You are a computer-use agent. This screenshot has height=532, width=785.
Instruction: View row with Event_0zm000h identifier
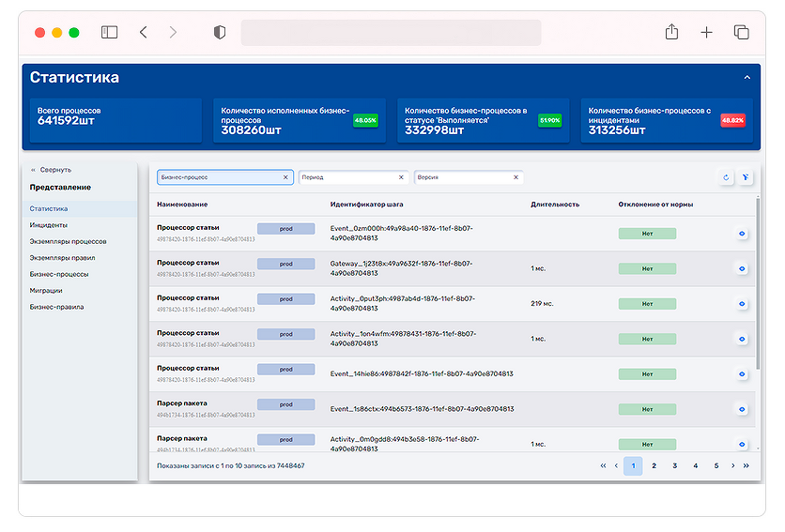point(742,234)
